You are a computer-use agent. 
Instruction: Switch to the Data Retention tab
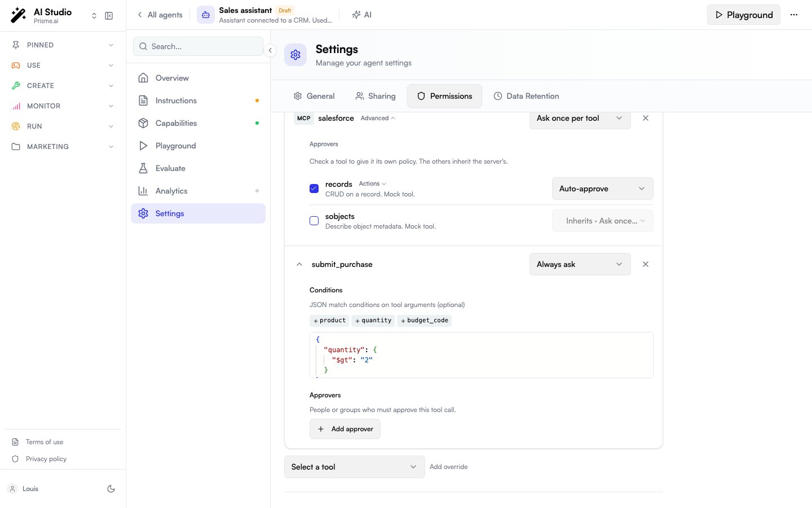click(x=526, y=96)
